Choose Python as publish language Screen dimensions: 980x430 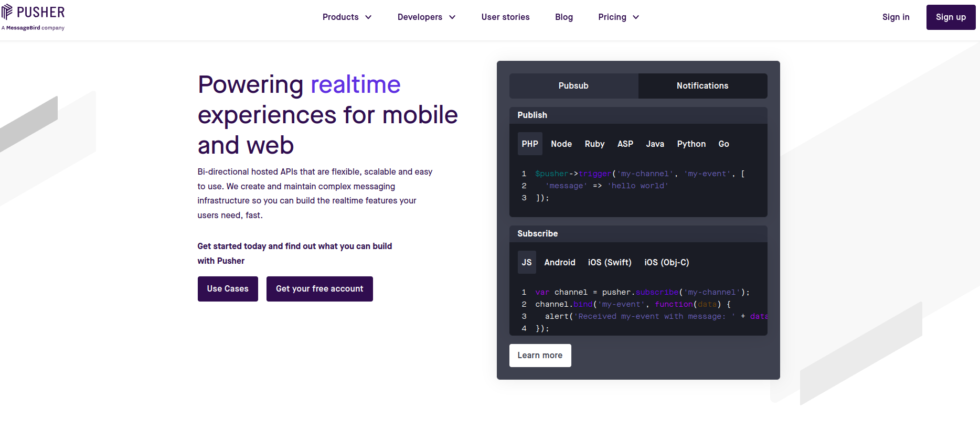[x=691, y=144]
